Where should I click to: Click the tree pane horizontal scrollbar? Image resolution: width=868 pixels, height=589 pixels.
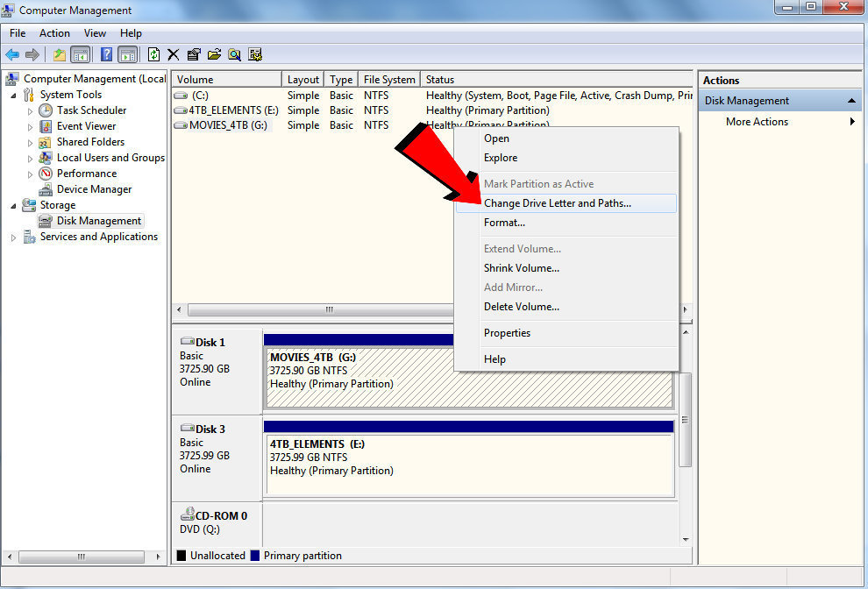coord(82,557)
